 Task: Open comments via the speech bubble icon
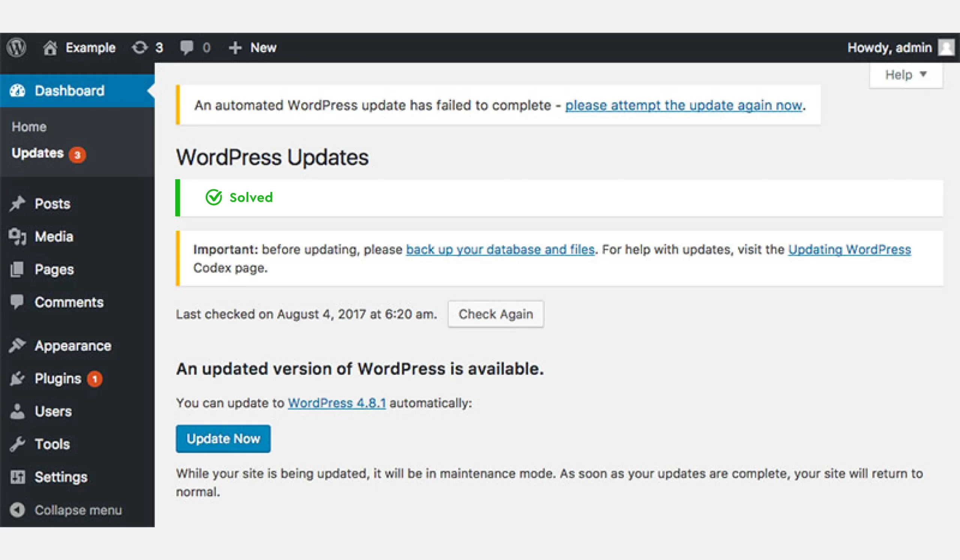click(x=187, y=47)
